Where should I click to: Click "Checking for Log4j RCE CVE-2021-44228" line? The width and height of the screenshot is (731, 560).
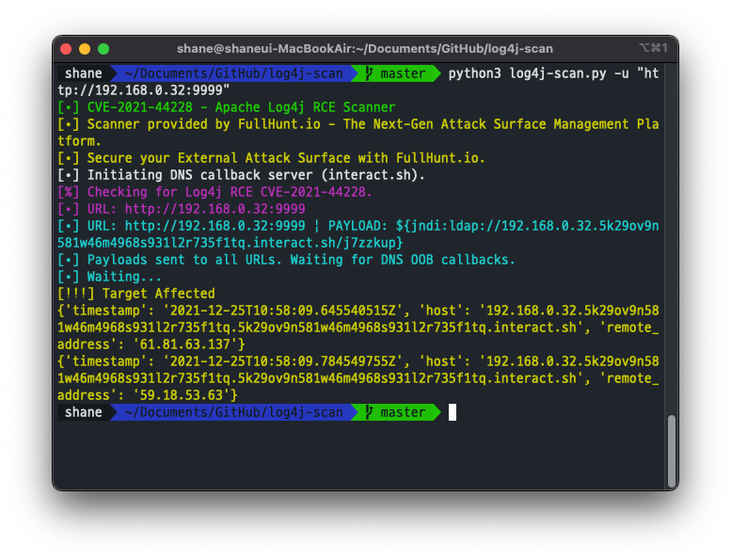point(215,192)
